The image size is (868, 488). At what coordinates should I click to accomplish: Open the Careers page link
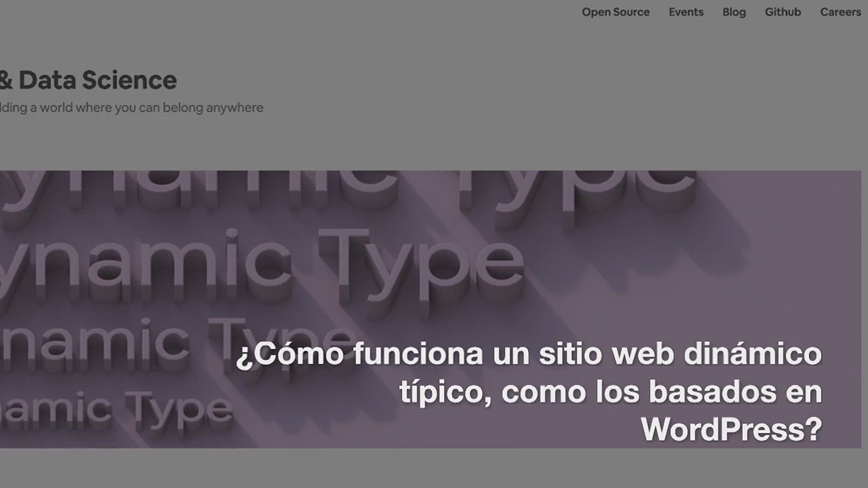tap(840, 12)
